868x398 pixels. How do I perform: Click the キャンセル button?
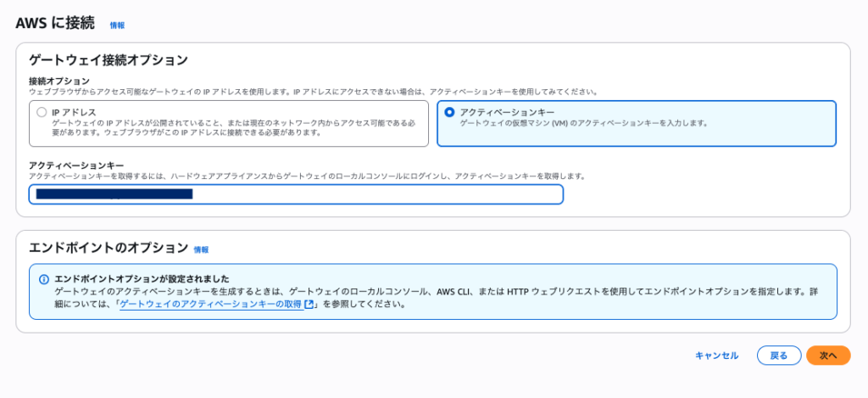coord(716,356)
